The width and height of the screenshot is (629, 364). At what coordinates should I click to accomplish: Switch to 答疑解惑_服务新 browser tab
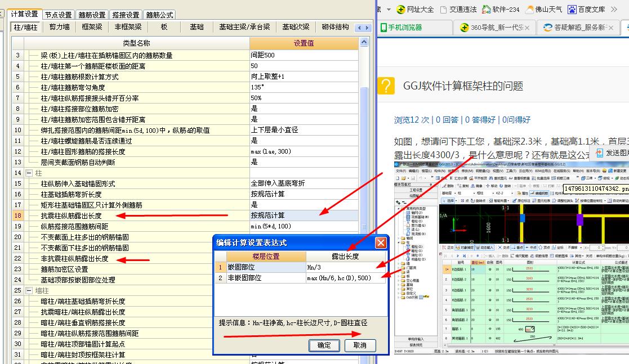point(578,28)
